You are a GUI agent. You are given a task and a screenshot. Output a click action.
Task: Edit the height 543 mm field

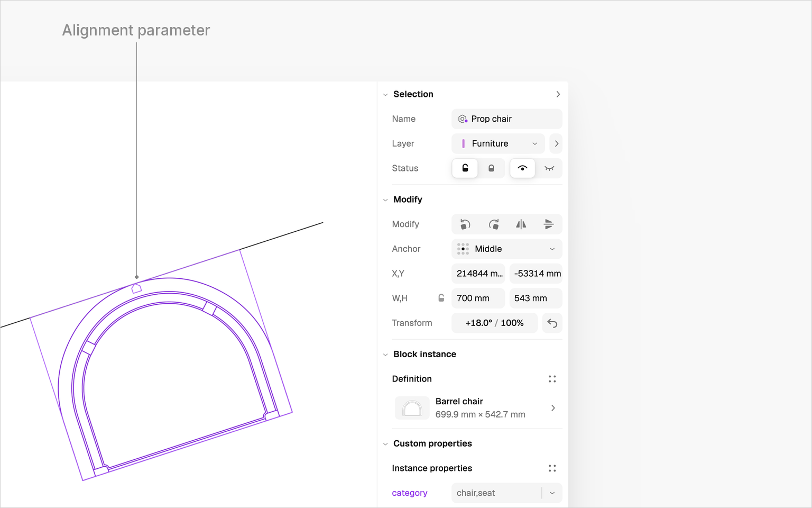point(536,298)
